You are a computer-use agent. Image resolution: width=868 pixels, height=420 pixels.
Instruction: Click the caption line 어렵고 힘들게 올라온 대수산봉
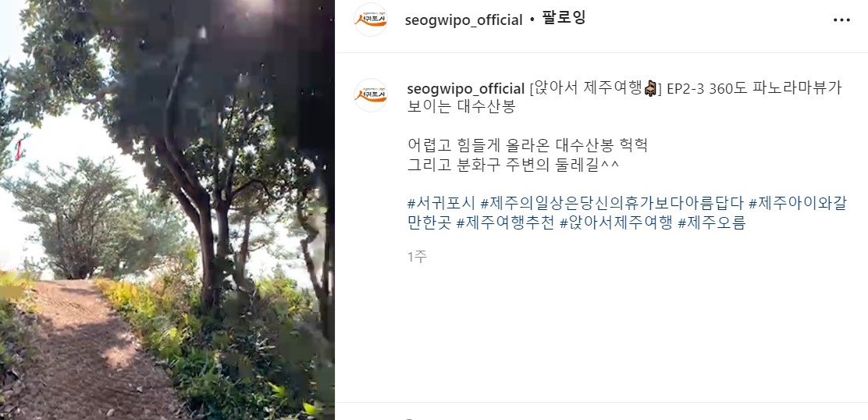[528, 146]
